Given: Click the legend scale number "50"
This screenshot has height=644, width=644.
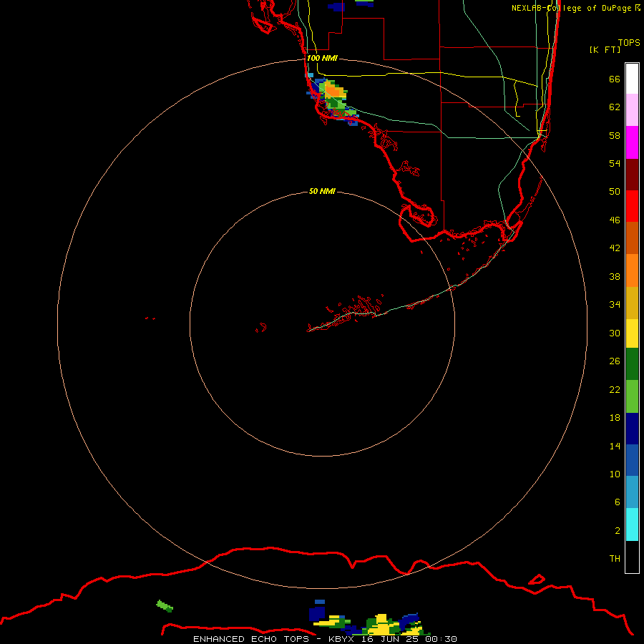Looking at the screenshot, I should coord(615,192).
